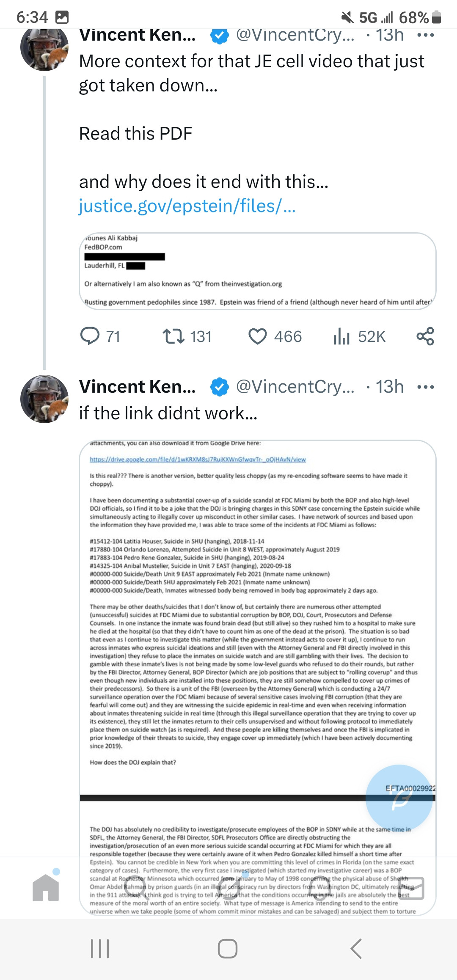The height and width of the screenshot is (980, 457).
Task: Open the Search tab in bottom navigation
Action: click(x=138, y=888)
